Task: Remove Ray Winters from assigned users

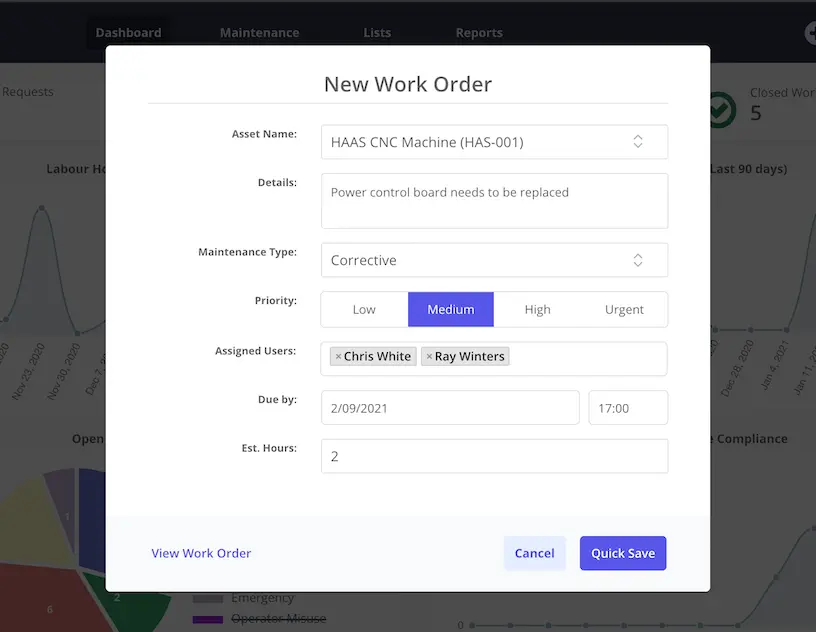Action: (429, 357)
